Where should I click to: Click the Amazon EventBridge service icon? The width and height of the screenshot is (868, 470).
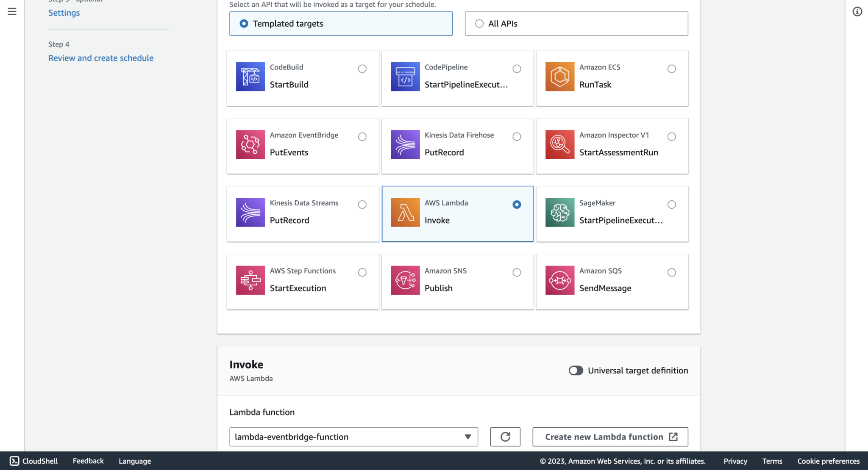(x=250, y=144)
